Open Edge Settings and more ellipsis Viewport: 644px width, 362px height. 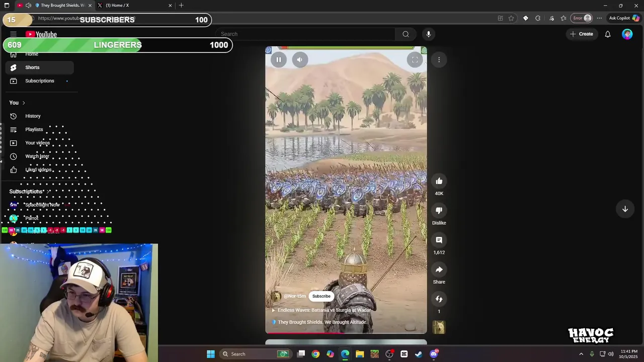599,18
